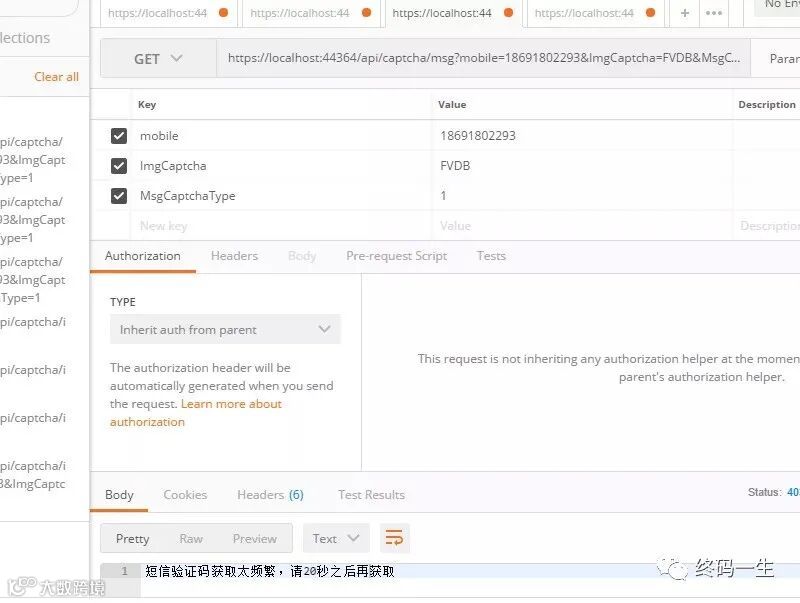Screen dimensions: 800x603
Task: Click the new parameter Value field
Action: (583, 225)
